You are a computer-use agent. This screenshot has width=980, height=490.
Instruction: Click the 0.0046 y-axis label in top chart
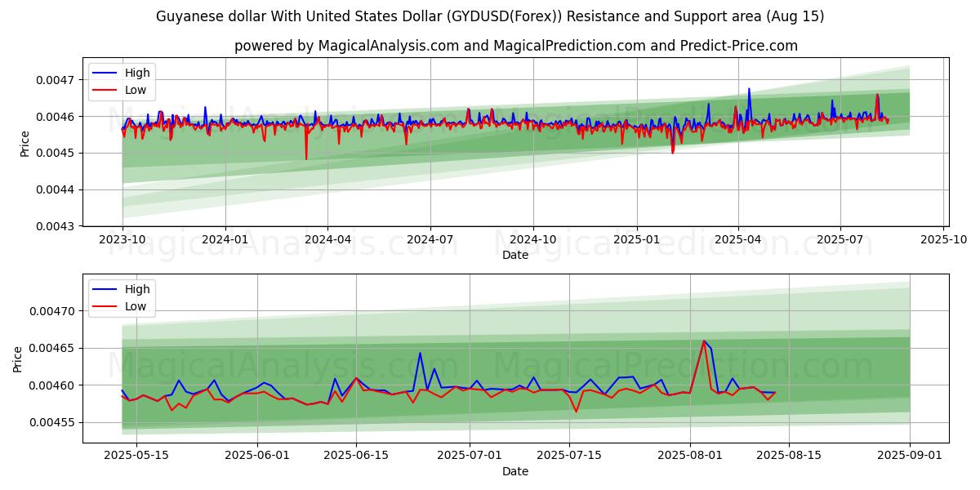point(56,117)
